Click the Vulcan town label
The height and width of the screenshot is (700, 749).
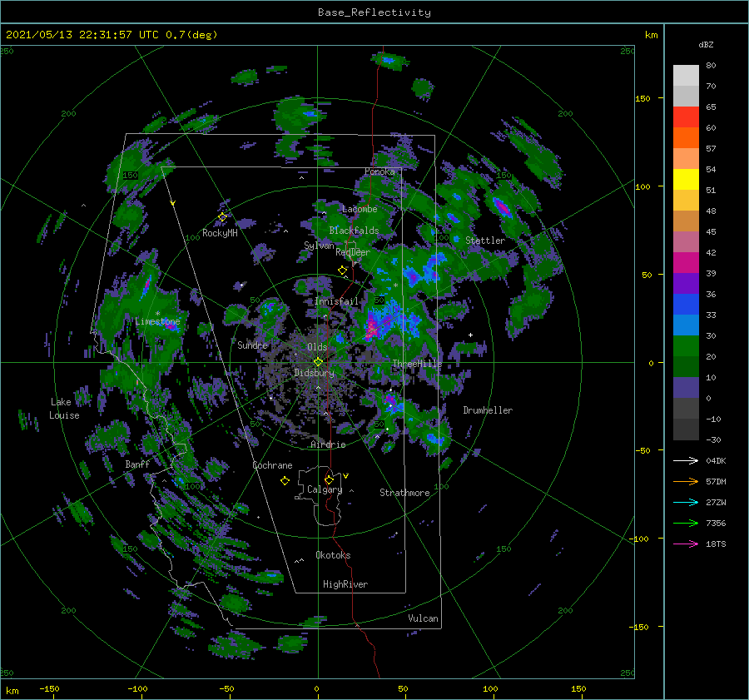[424, 618]
